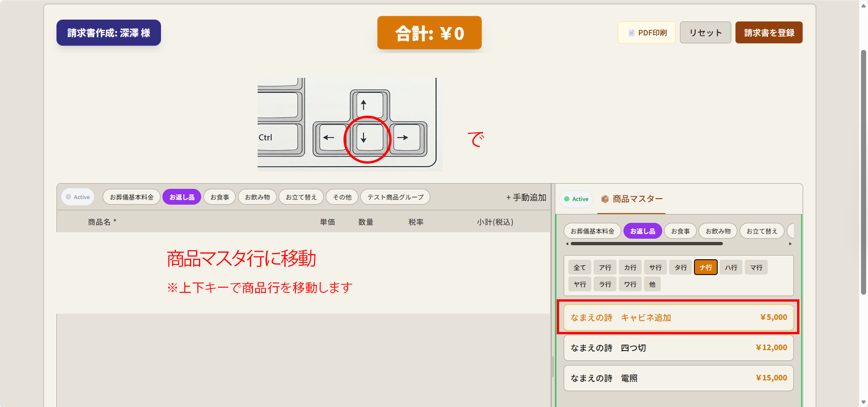Screen dimensions: 868x407
Task: Filter products by タ行
Action: pos(680,268)
